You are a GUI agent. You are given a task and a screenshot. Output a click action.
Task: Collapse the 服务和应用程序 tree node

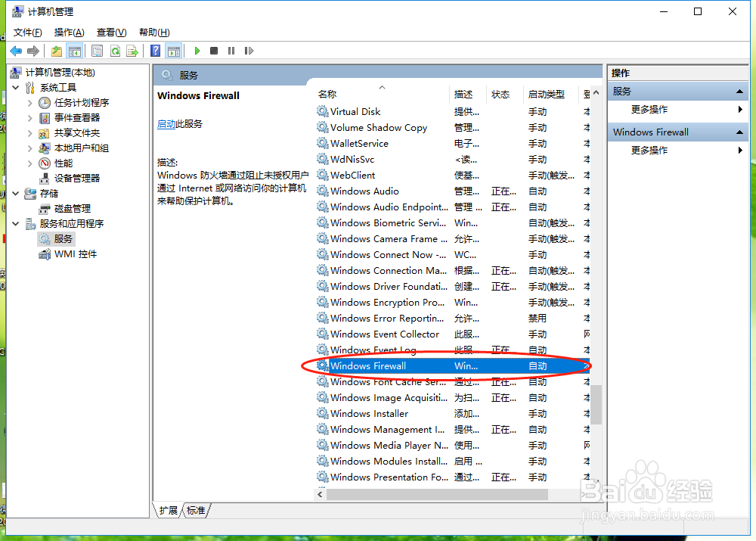click(x=16, y=223)
